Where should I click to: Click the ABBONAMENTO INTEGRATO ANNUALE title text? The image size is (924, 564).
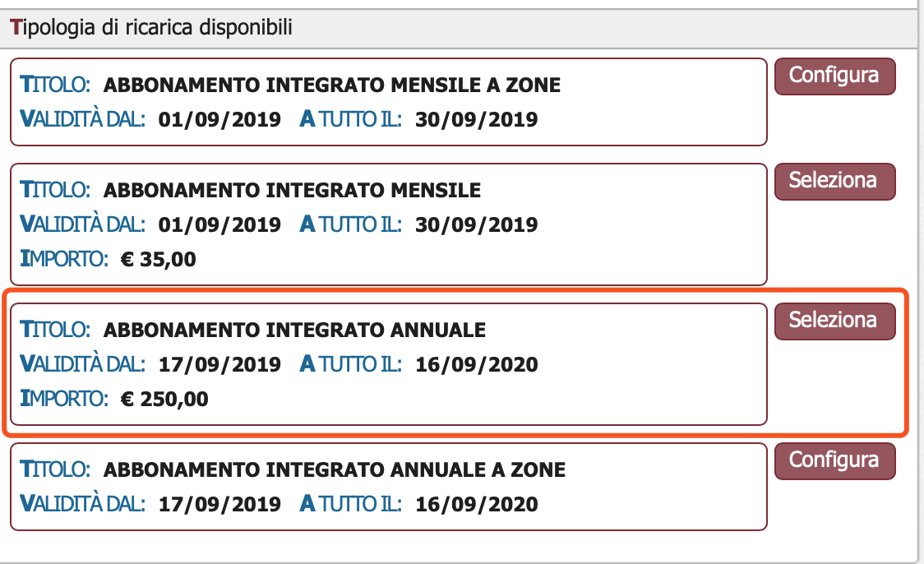tap(294, 330)
